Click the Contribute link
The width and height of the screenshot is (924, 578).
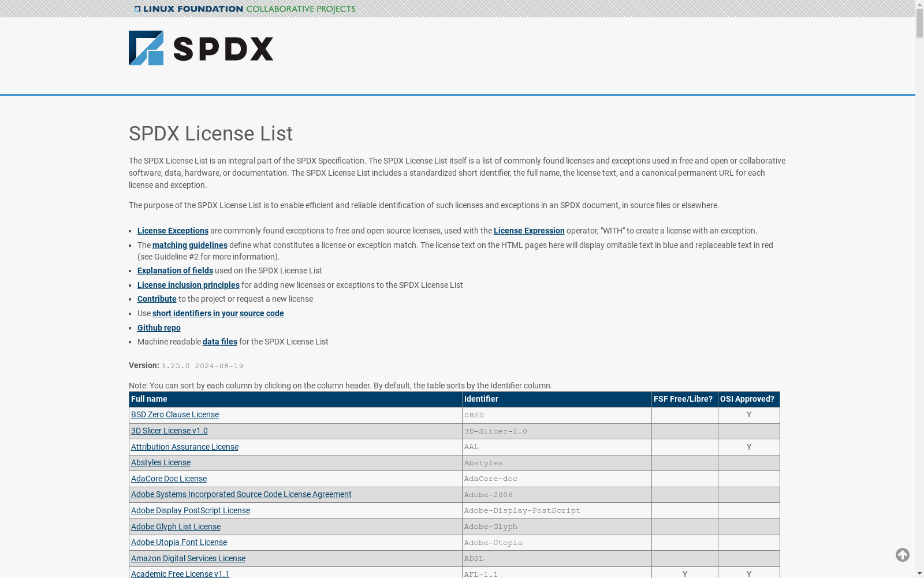[157, 299]
